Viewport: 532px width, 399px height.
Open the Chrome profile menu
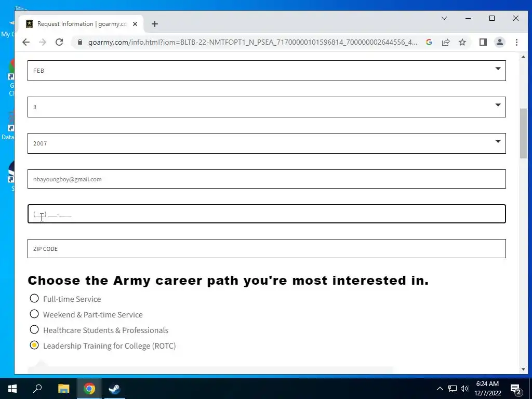(x=499, y=42)
